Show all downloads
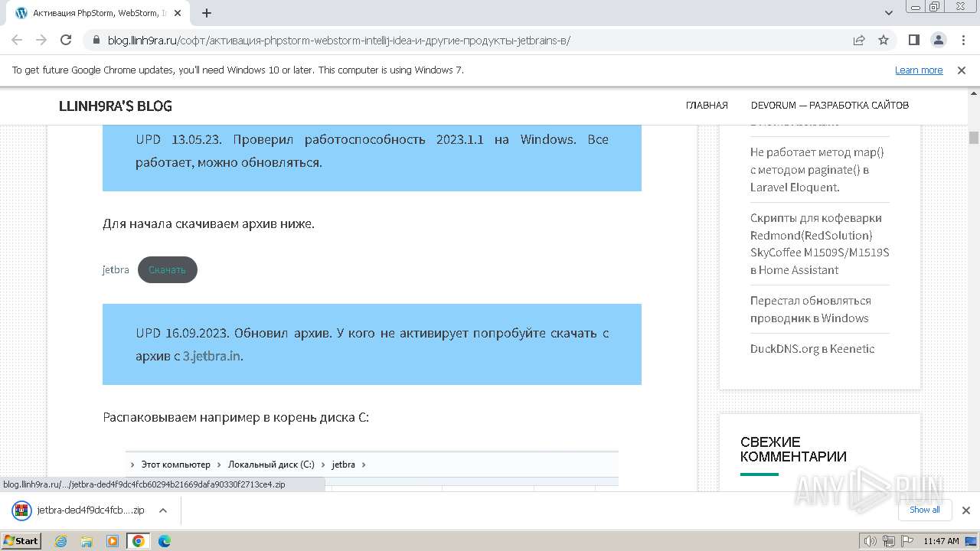The height and width of the screenshot is (551, 980). [925, 510]
